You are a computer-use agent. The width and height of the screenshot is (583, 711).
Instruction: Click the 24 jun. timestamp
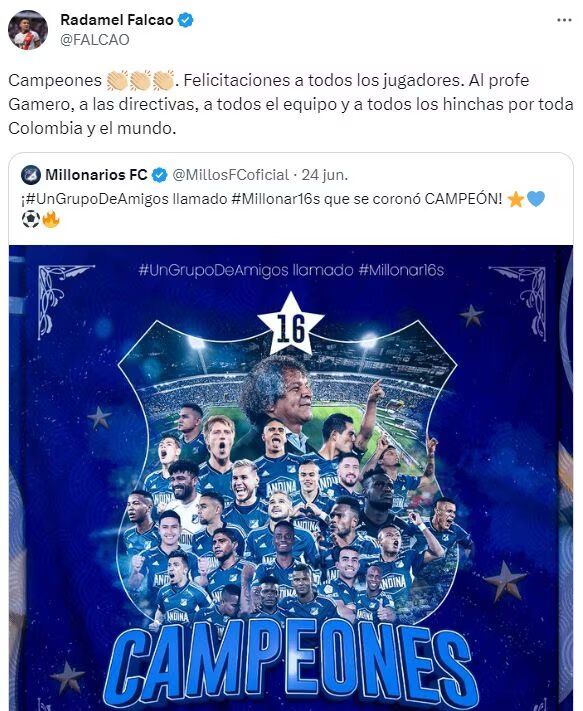click(325, 175)
